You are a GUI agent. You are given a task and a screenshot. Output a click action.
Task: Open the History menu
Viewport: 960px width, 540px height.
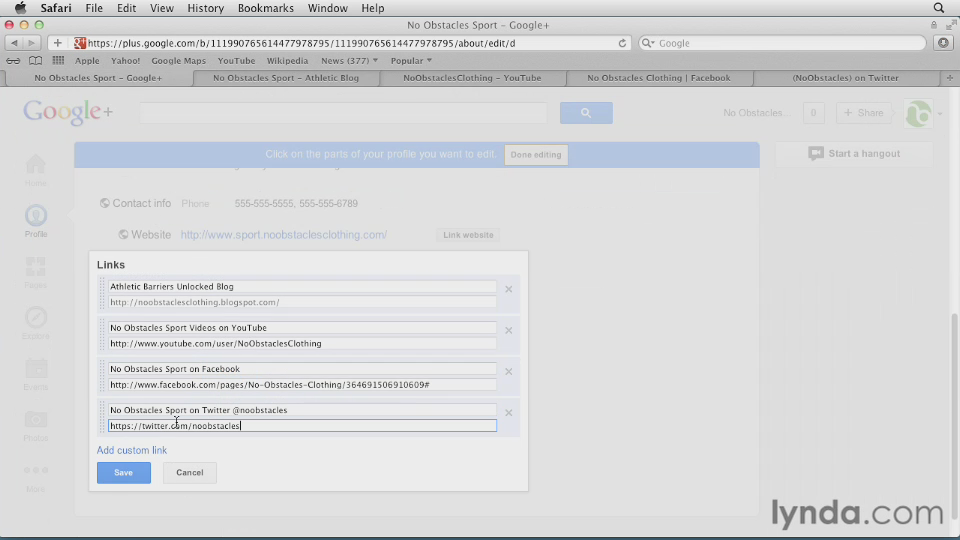pyautogui.click(x=205, y=8)
